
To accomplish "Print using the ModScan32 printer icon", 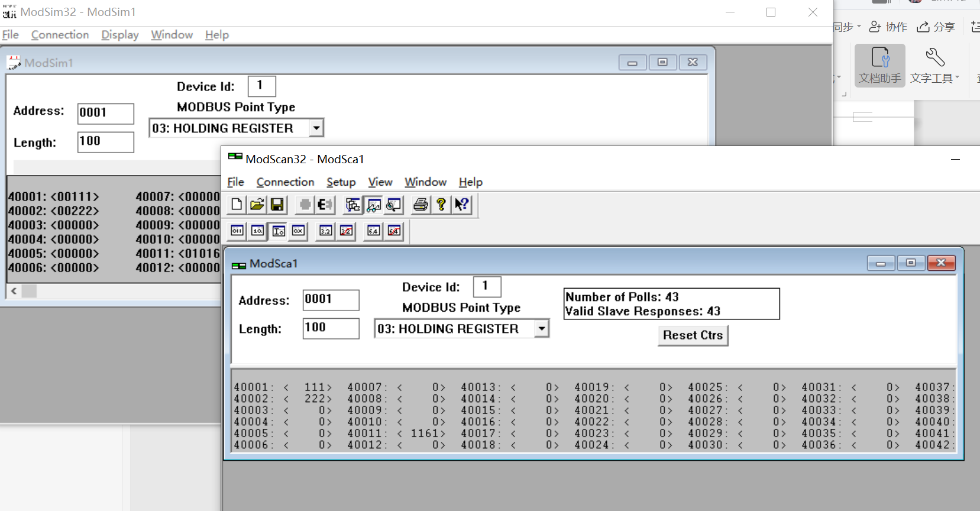I will [421, 205].
